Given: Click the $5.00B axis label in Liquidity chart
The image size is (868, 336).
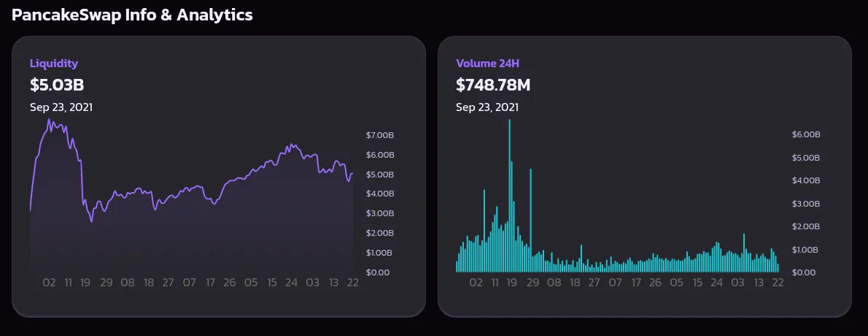Looking at the screenshot, I should coord(380,175).
